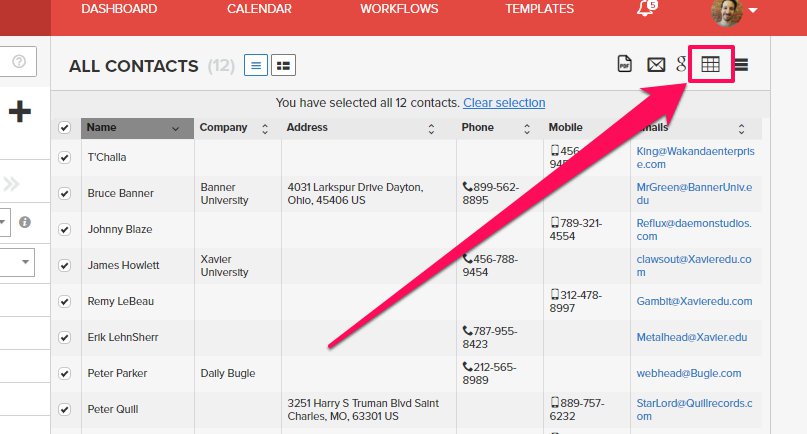Viewport: 807px width, 434px height.
Task: Click the spreadsheet export icon highlighted in pink
Action: pyautogui.click(x=710, y=65)
